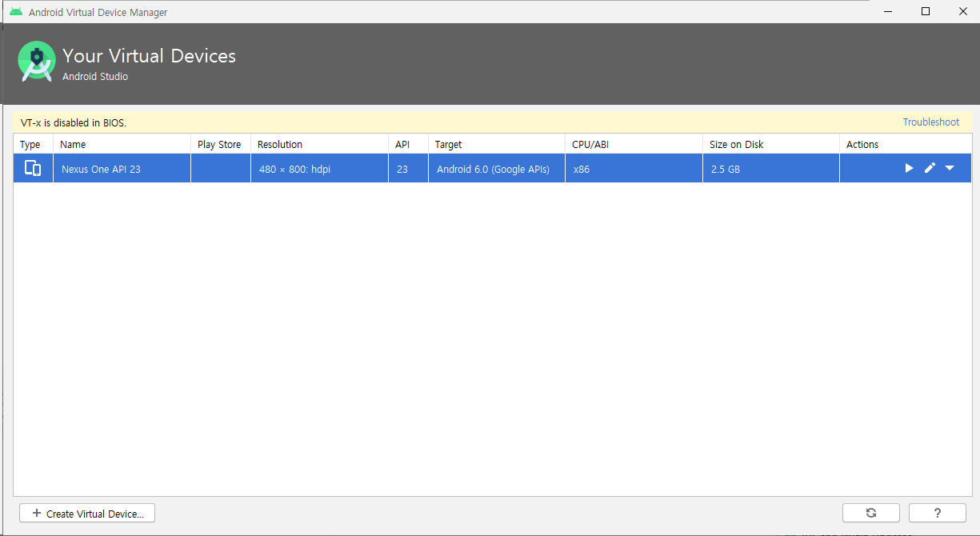Click the Android Studio logo in header
980x536 pixels.
click(37, 62)
